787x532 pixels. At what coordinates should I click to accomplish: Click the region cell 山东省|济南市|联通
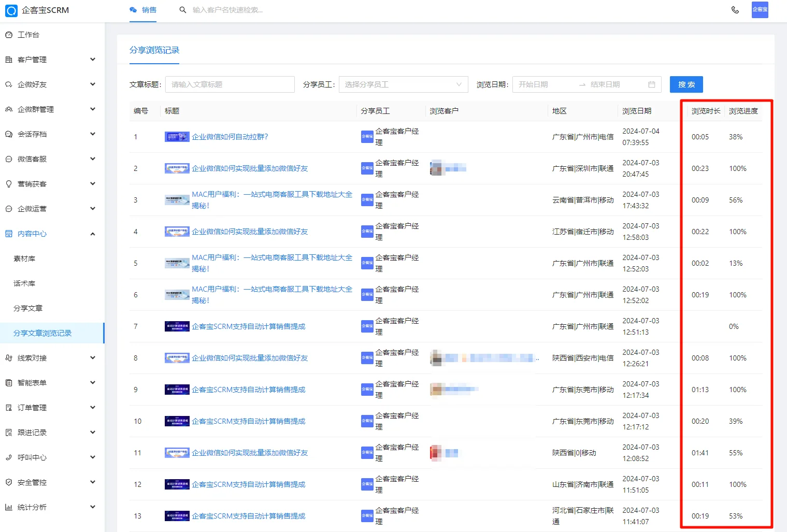tap(583, 484)
